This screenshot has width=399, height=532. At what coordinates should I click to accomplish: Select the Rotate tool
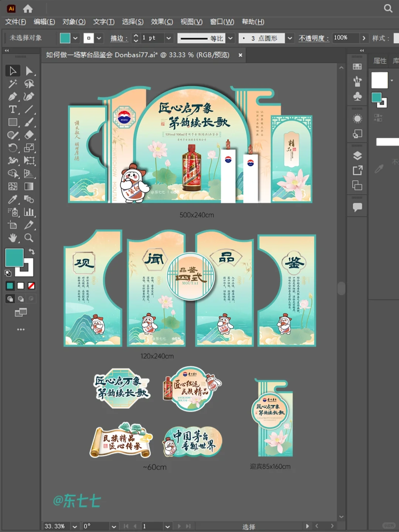(x=13, y=148)
